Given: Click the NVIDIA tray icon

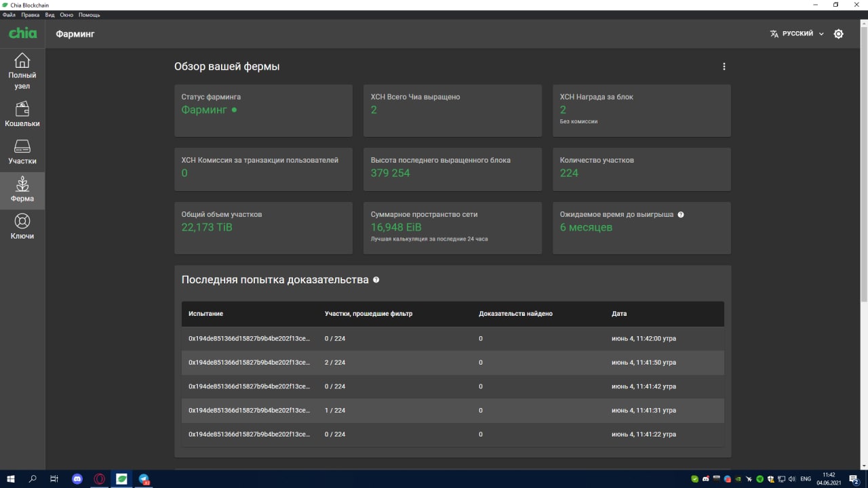Looking at the screenshot, I should click(x=738, y=479).
